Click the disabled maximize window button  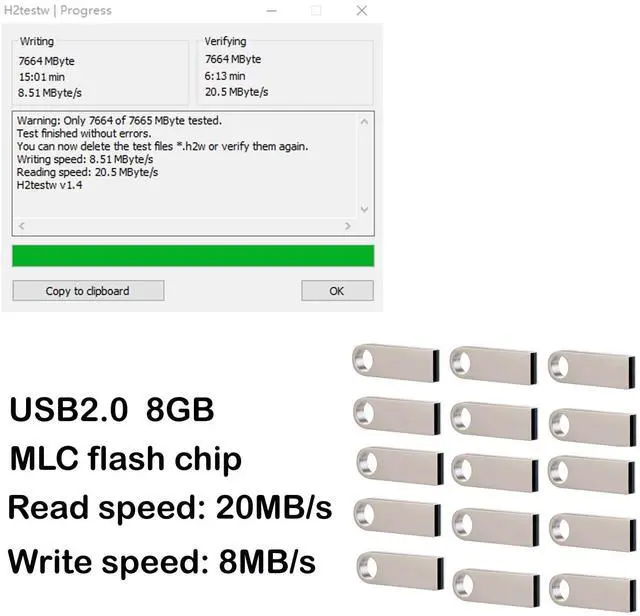click(316, 11)
